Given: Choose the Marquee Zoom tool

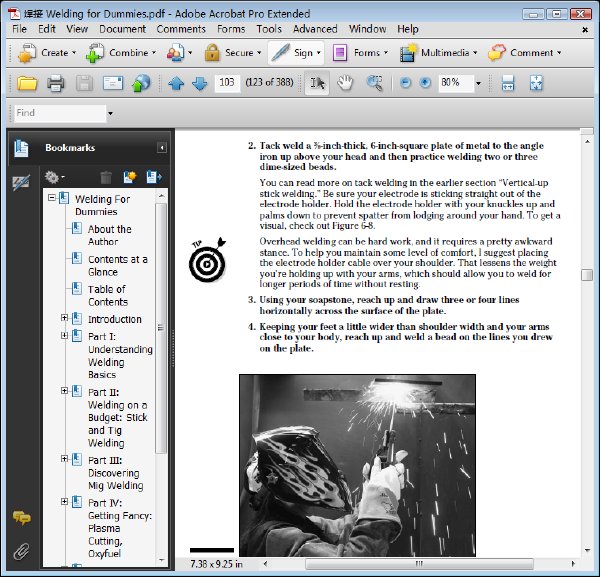Looking at the screenshot, I should [374, 83].
